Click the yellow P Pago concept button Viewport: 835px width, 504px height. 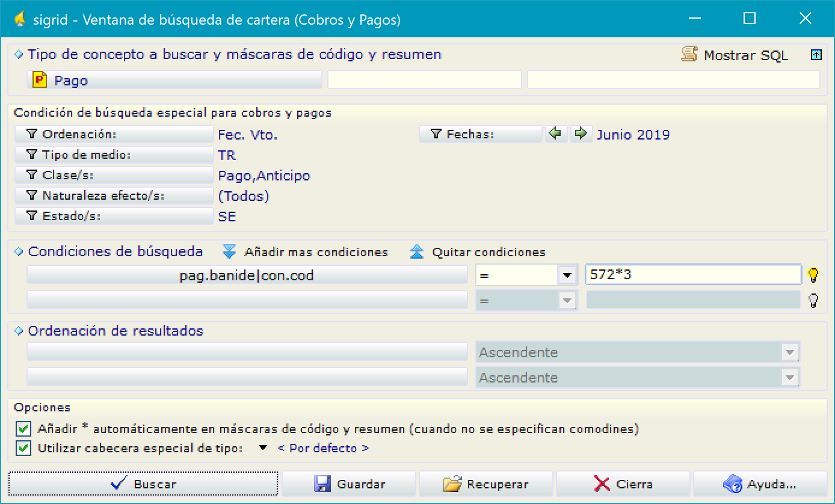pyautogui.click(x=174, y=80)
